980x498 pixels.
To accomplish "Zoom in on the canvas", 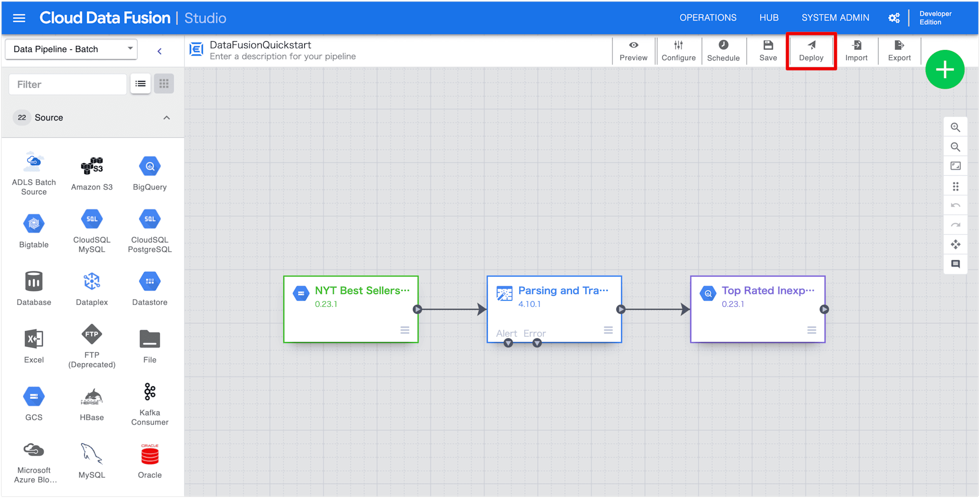I will click(x=955, y=127).
